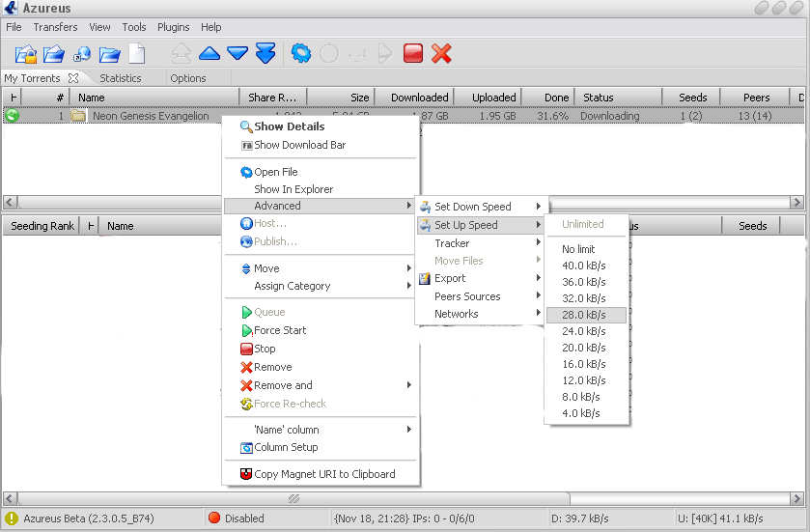Set upload speed to 8.0 kB/s

click(586, 397)
